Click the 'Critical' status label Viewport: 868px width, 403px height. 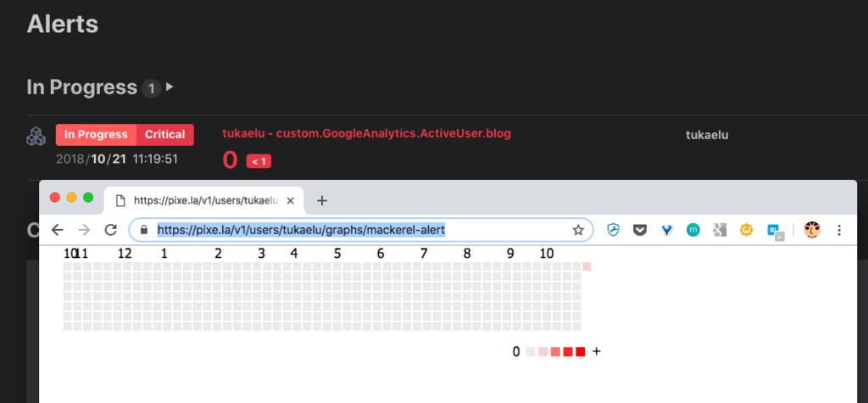165,135
